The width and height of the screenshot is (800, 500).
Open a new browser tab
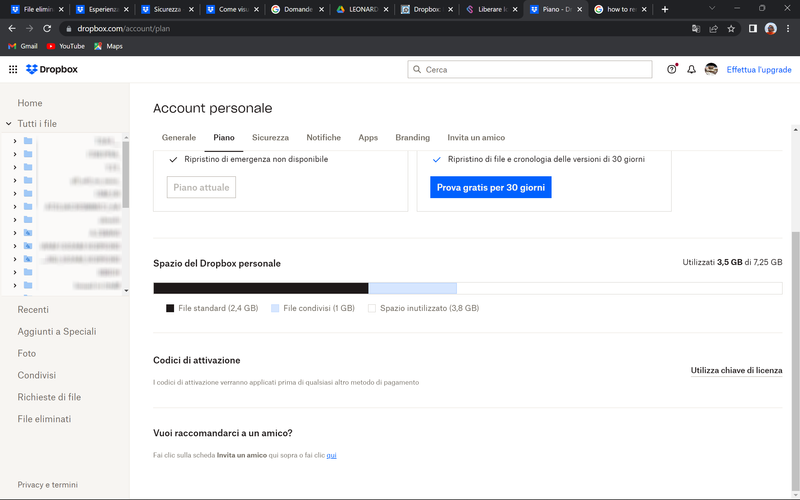pyautogui.click(x=665, y=9)
